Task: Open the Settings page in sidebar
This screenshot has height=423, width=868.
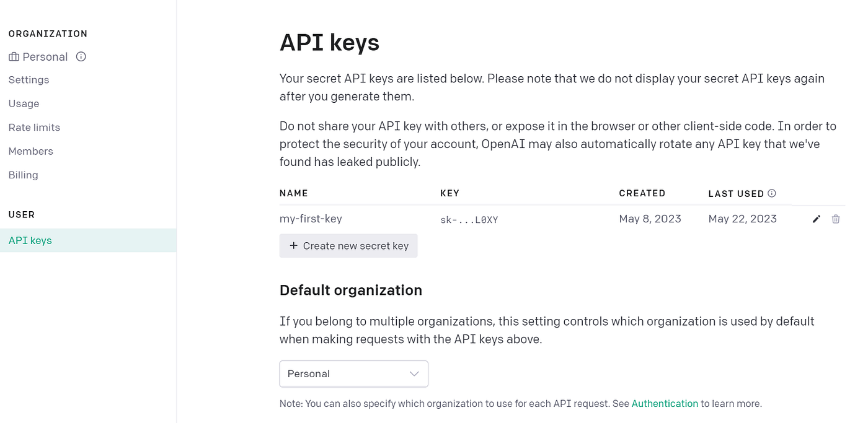Action: [29, 80]
